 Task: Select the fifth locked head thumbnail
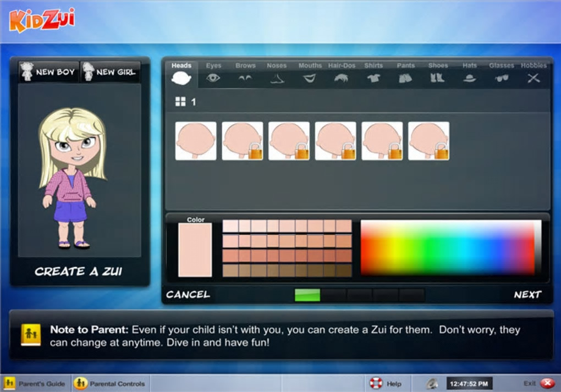pyautogui.click(x=382, y=141)
